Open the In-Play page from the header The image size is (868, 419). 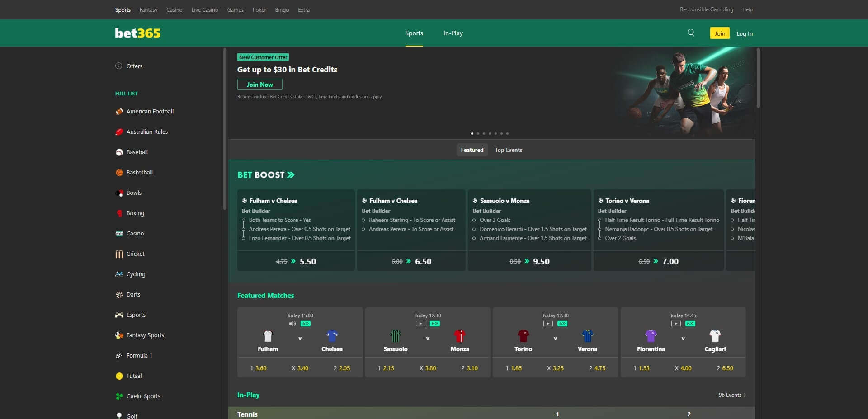pos(453,33)
